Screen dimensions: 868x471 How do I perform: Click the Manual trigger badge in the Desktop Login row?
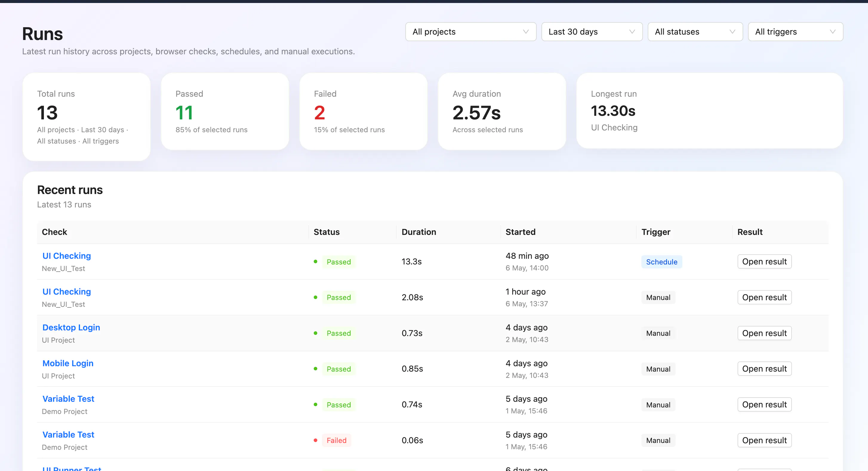pos(658,333)
